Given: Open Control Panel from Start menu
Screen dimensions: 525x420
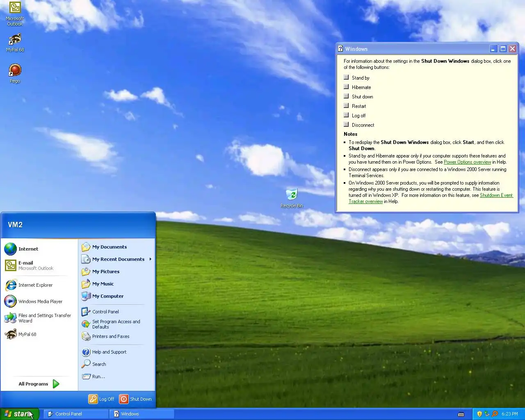Looking at the screenshot, I should pyautogui.click(x=116, y=312).
